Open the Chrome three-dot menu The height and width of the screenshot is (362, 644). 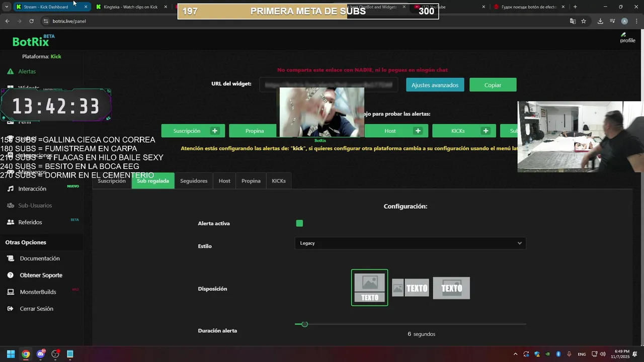point(635,21)
